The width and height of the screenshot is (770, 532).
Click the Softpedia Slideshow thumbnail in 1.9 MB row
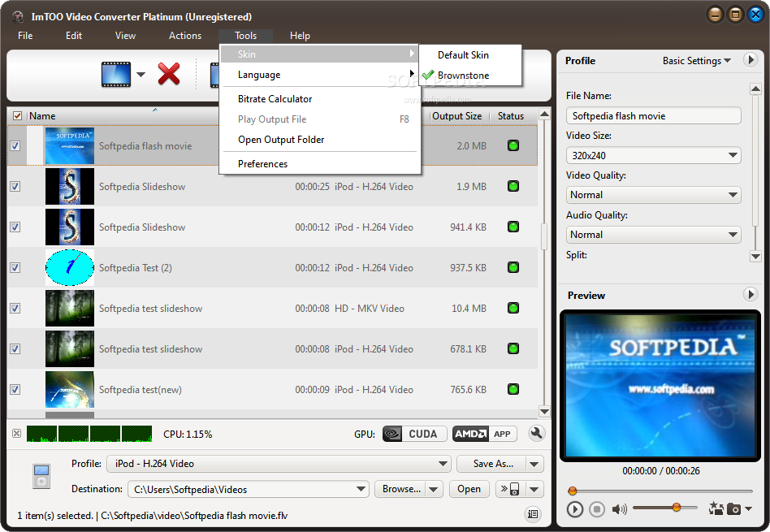pyautogui.click(x=69, y=186)
